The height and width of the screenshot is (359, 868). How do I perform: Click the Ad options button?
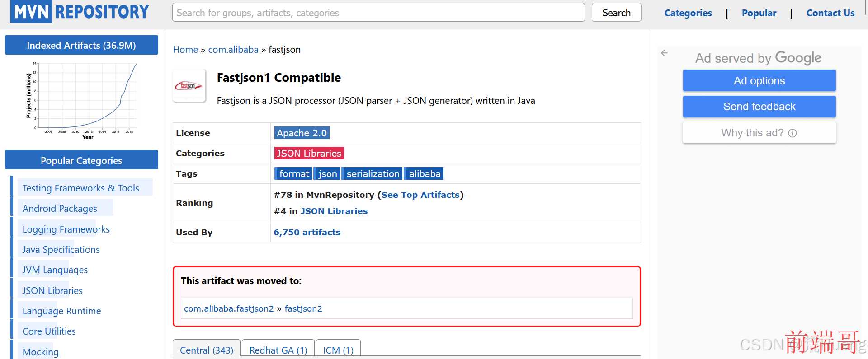759,80
